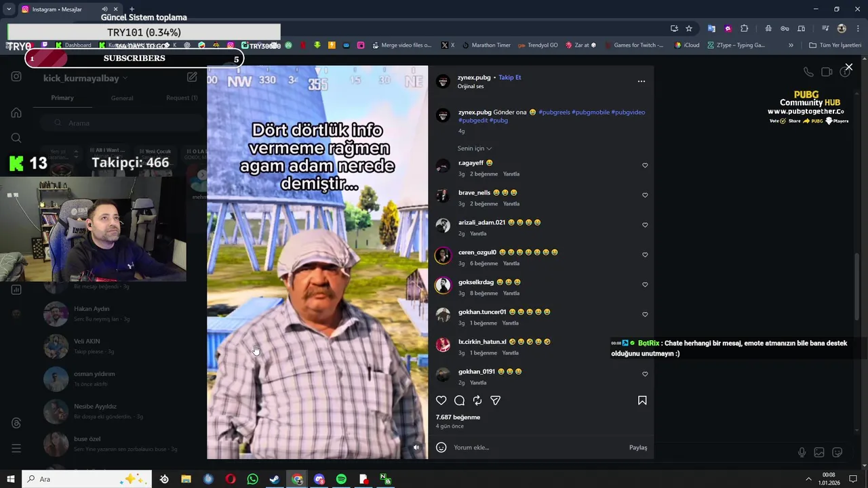Like gokselkrdag's comment
This screenshot has width=868, height=488.
(645, 285)
